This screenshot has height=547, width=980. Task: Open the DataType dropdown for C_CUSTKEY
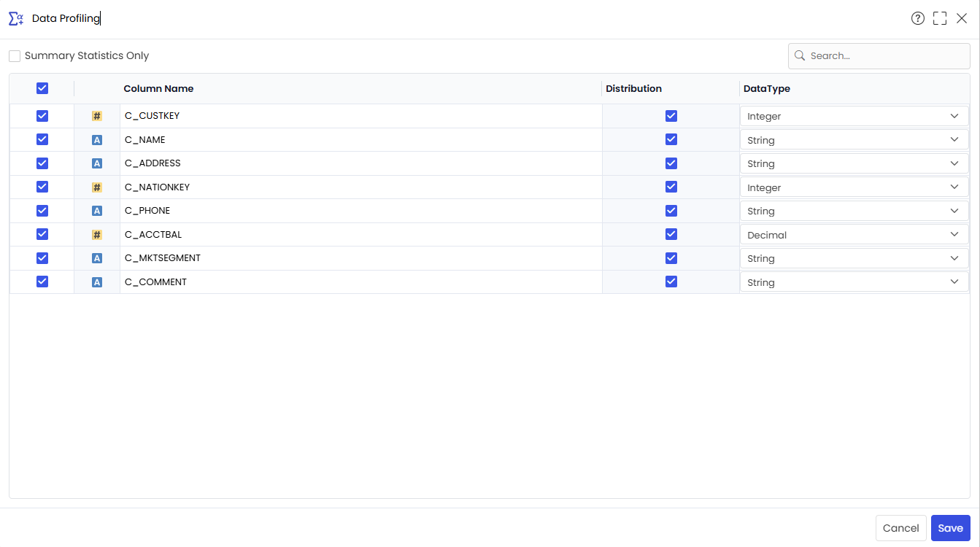pos(854,116)
